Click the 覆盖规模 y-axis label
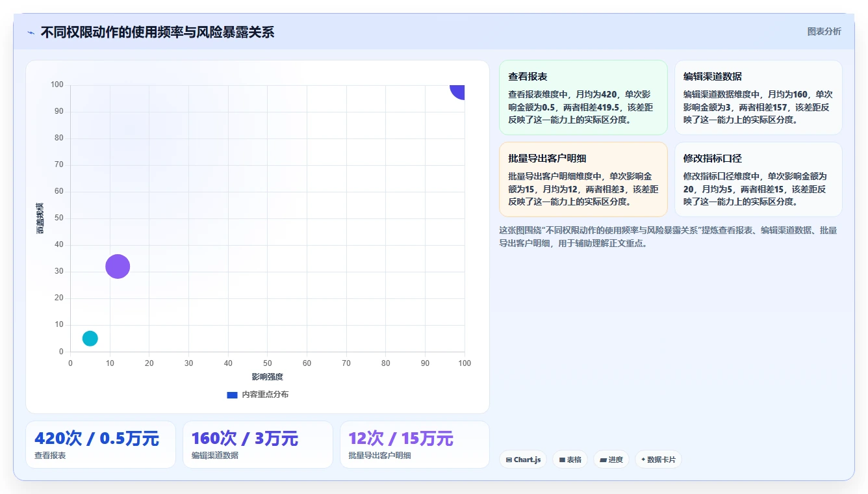The height and width of the screenshot is (494, 868). pos(40,218)
